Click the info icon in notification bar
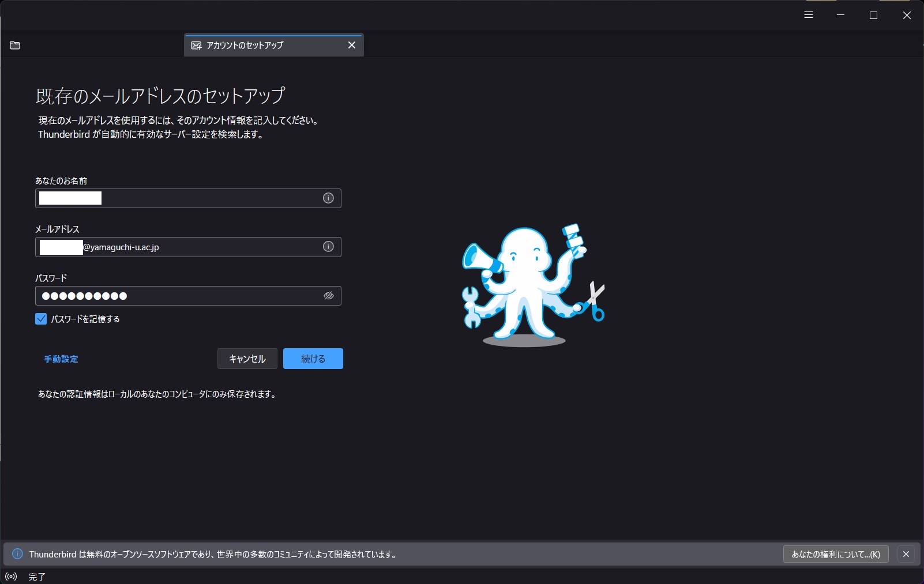The width and height of the screenshot is (924, 584). point(17,554)
